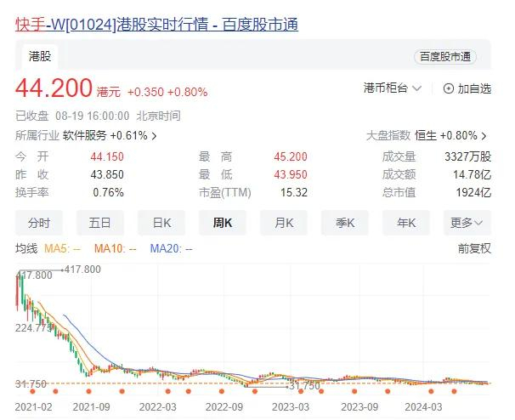Click the 2024-03 date axis label
The image size is (515, 420).
[423, 407]
